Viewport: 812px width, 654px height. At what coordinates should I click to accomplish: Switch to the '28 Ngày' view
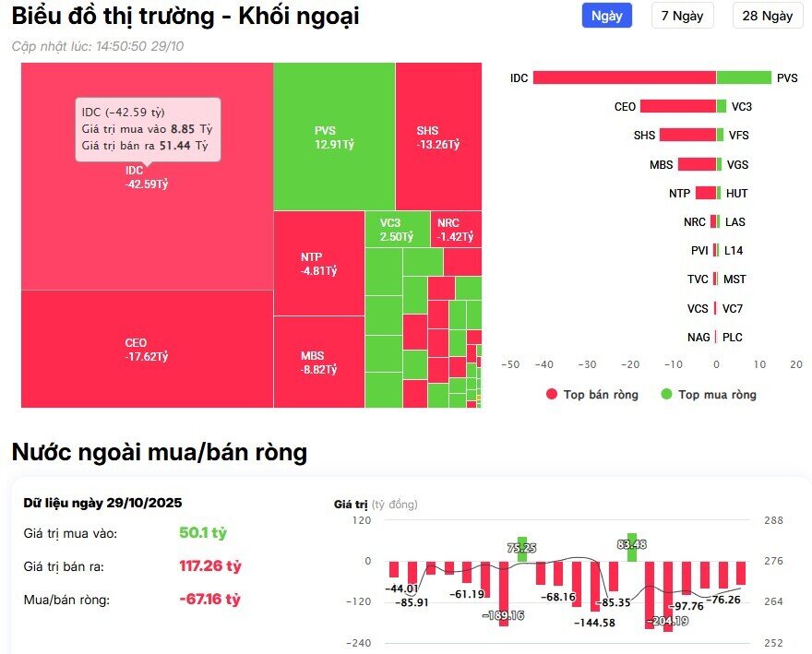[767, 16]
